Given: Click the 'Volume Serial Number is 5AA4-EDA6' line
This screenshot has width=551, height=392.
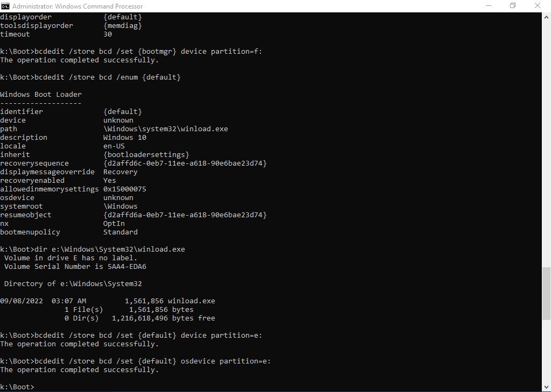Looking at the screenshot, I should click(75, 267).
